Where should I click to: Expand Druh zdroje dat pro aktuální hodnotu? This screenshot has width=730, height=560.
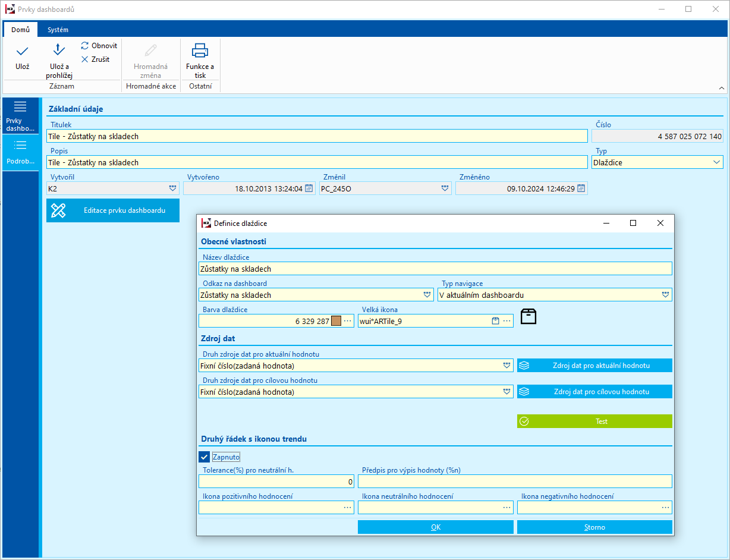coord(506,366)
